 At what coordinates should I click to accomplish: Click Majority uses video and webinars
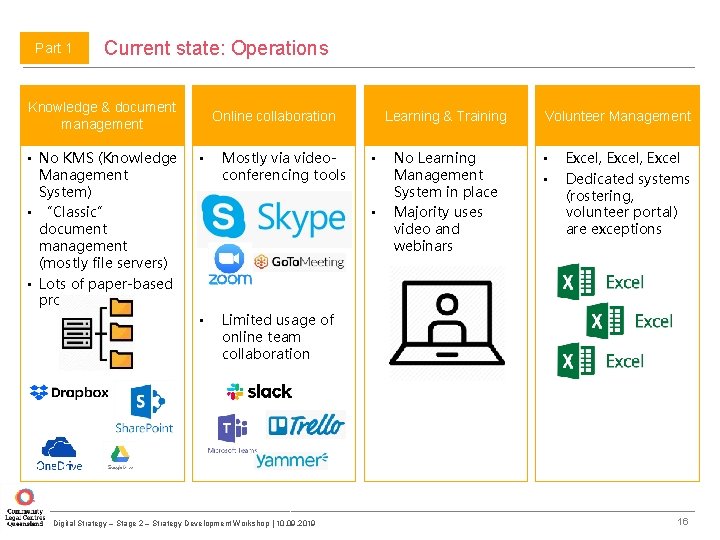438,229
